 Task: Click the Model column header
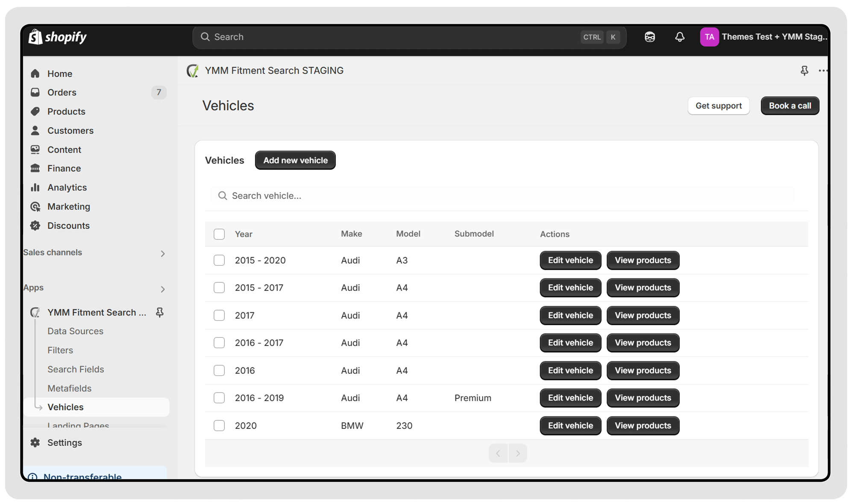point(408,234)
